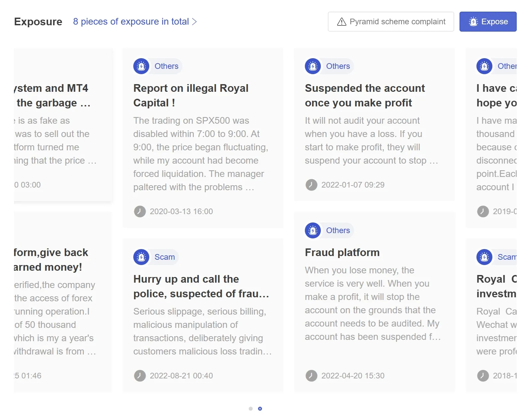Open the partially visible 'system and MT4' card title
The image size is (532, 415).
point(52,95)
